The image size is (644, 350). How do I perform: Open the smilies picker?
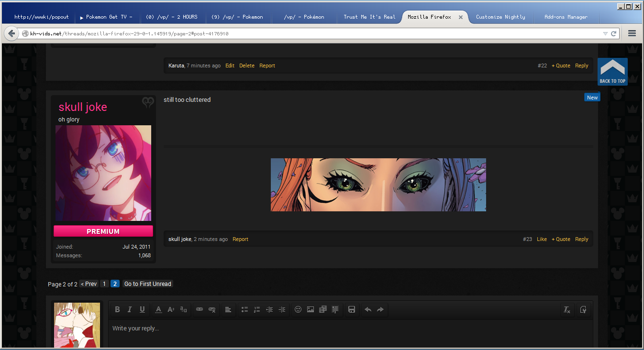(x=298, y=309)
